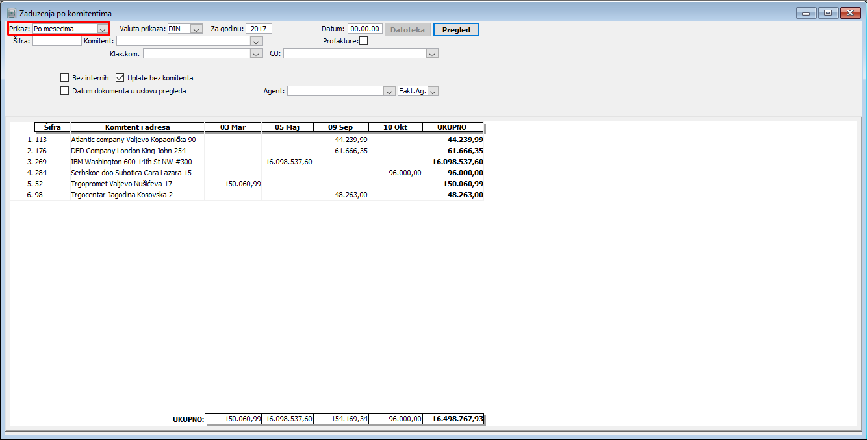Viewport: 868px width, 440px height.
Task: Maximize the Zaduzenja po komitentima window
Action: pos(828,13)
